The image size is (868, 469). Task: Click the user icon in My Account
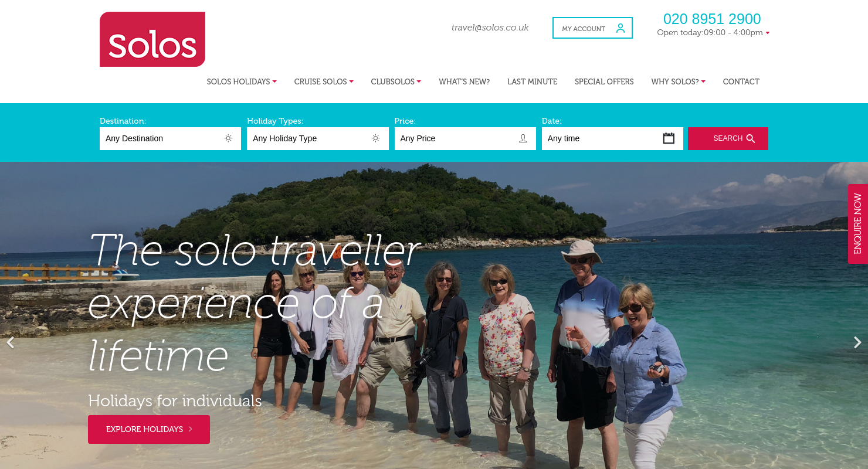(x=621, y=28)
